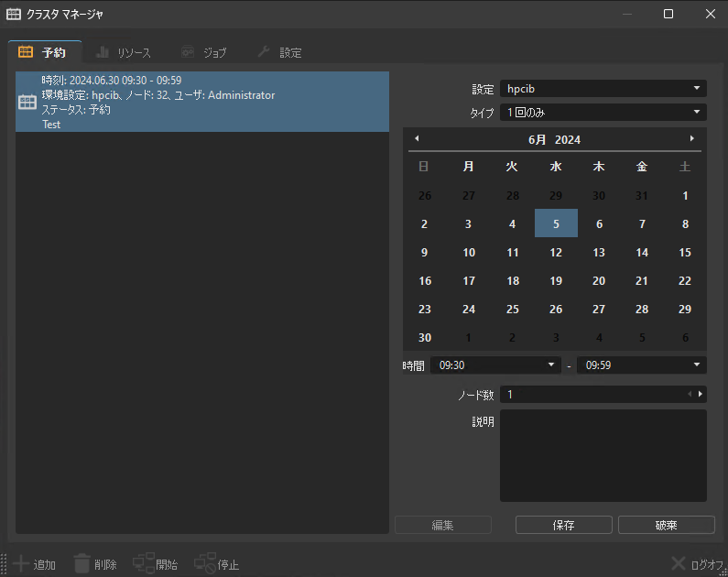Click the 6月 2024 calendar header
Viewport: 728px width, 577px height.
(554, 140)
